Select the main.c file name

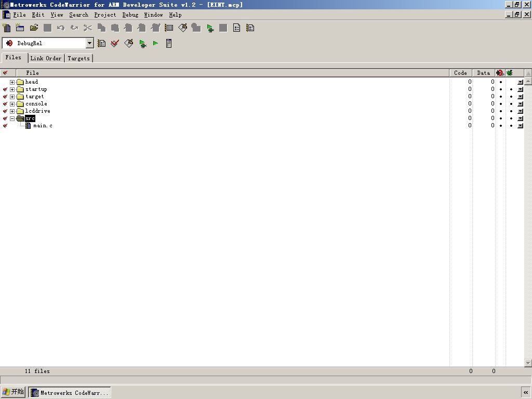pos(43,126)
